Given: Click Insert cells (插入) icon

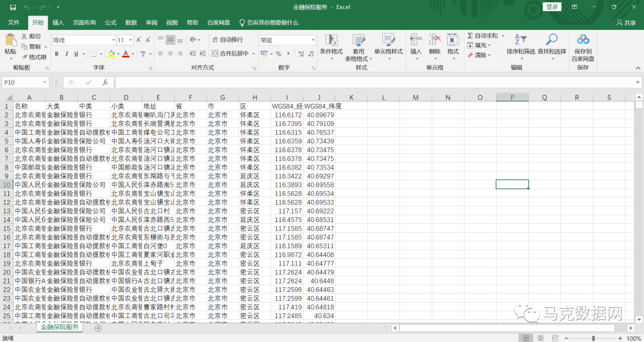Looking at the screenshot, I should [416, 40].
